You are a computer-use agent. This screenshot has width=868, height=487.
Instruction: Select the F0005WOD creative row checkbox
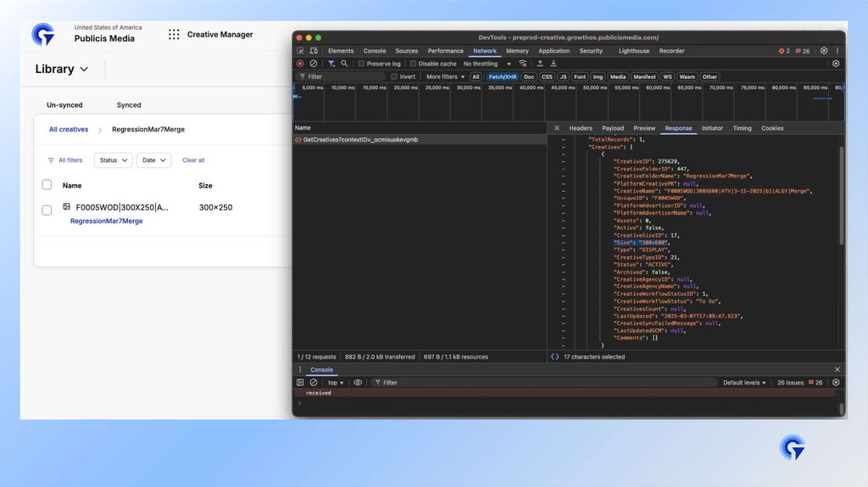tap(47, 210)
